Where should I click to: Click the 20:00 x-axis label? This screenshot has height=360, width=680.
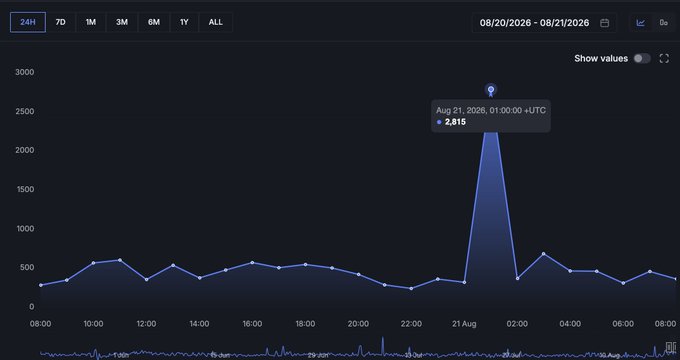[358, 324]
